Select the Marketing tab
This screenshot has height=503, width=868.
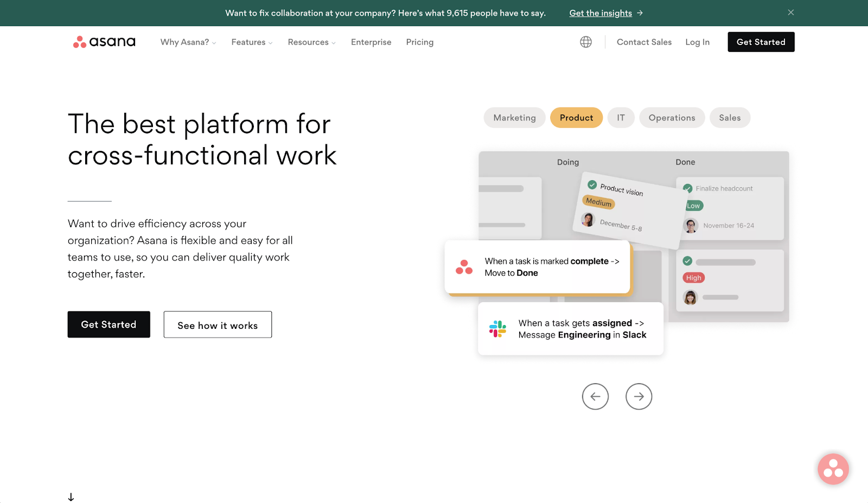tap(514, 118)
